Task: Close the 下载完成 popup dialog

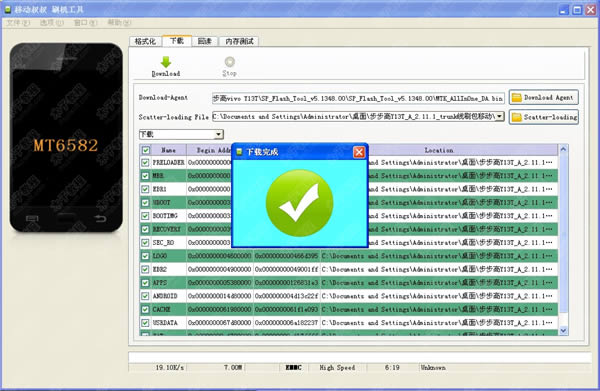Action: 359,152
